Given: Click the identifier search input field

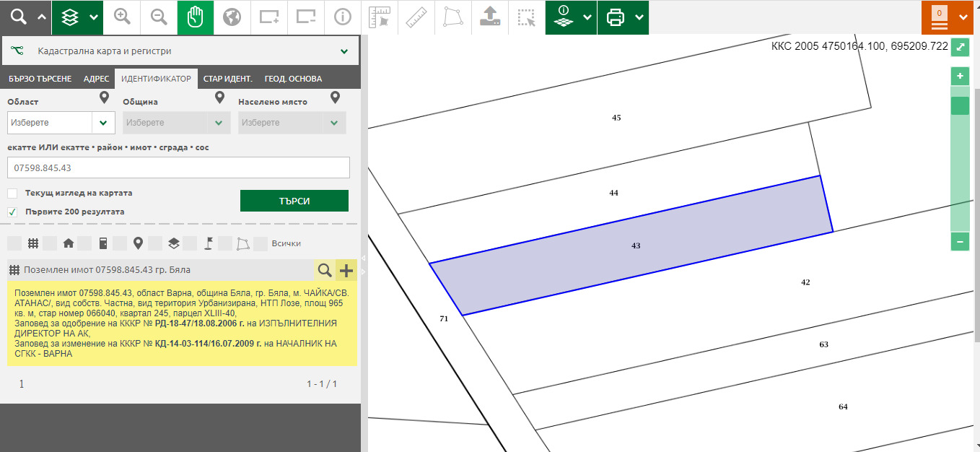Looking at the screenshot, I should click(178, 168).
